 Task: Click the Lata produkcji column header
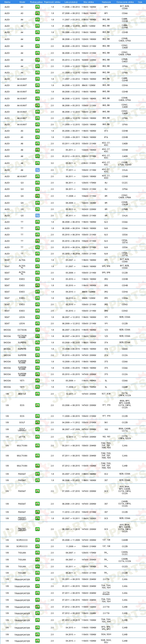pyautogui.click(x=71, y=2)
